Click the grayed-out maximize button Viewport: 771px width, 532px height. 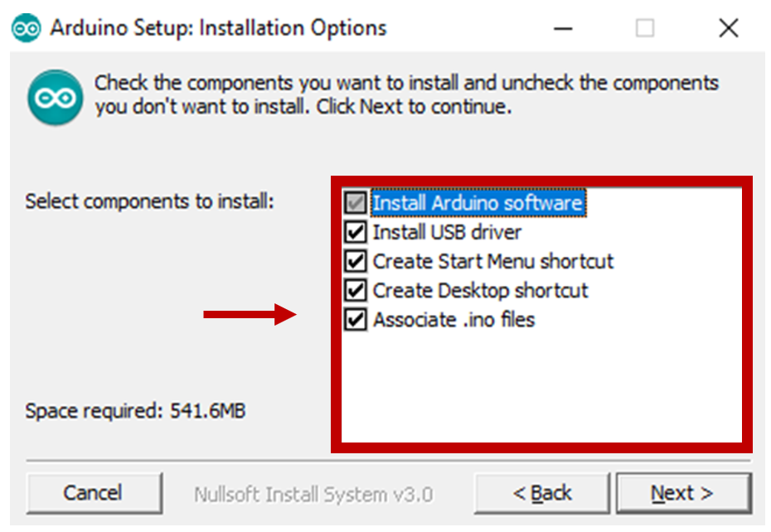tap(645, 28)
